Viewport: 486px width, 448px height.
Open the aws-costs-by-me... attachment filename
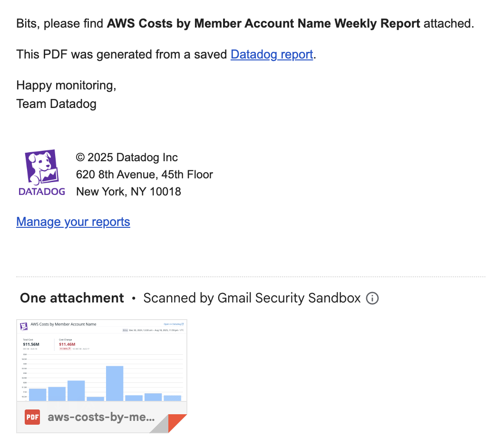101,417
